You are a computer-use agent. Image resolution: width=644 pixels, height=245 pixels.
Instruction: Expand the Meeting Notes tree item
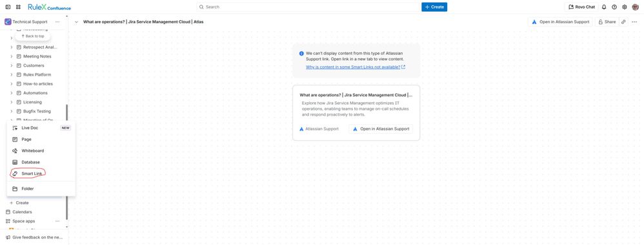[12, 56]
